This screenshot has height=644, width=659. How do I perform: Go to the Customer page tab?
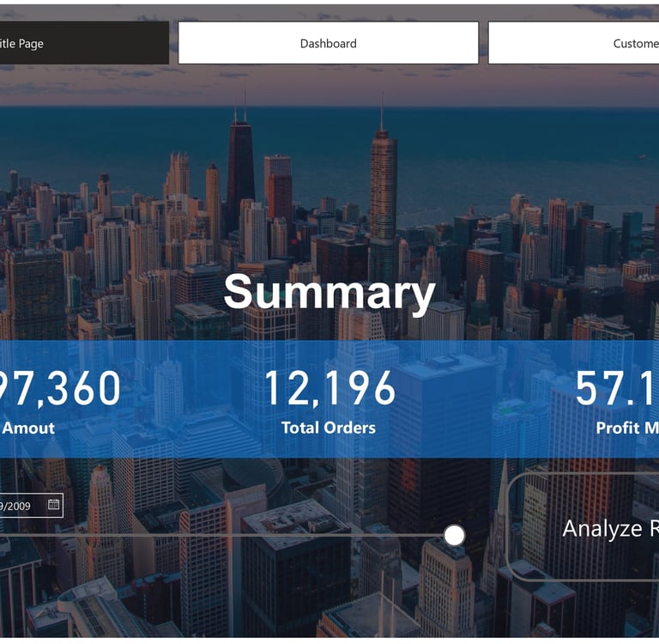[573, 43]
